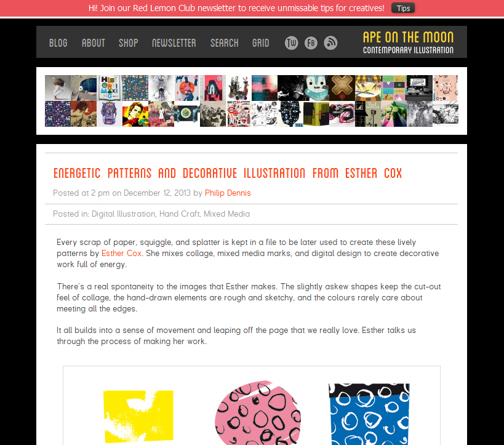Open the Digital Illustration category
This screenshot has height=445, width=504.
point(124,214)
